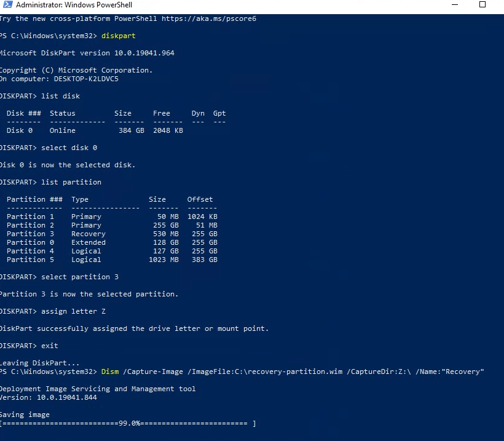Click the Gpt column header in disk table
The width and height of the screenshot is (504, 441).
pos(219,113)
